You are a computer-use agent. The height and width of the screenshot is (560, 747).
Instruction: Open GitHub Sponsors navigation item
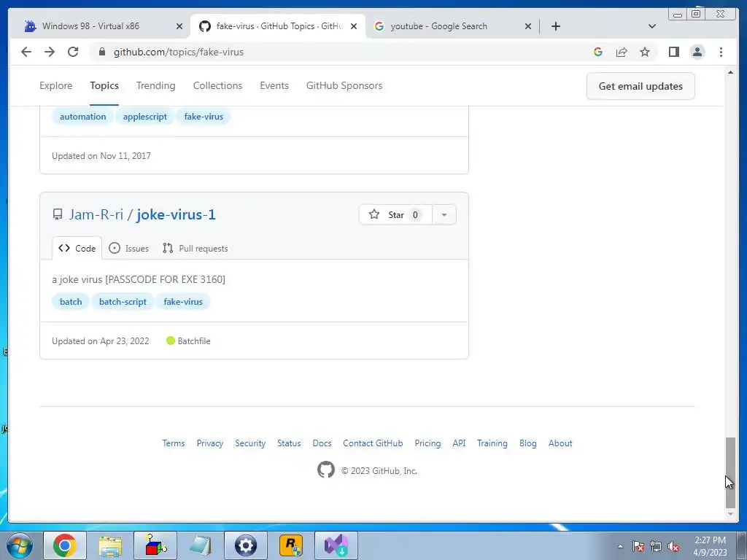point(344,86)
